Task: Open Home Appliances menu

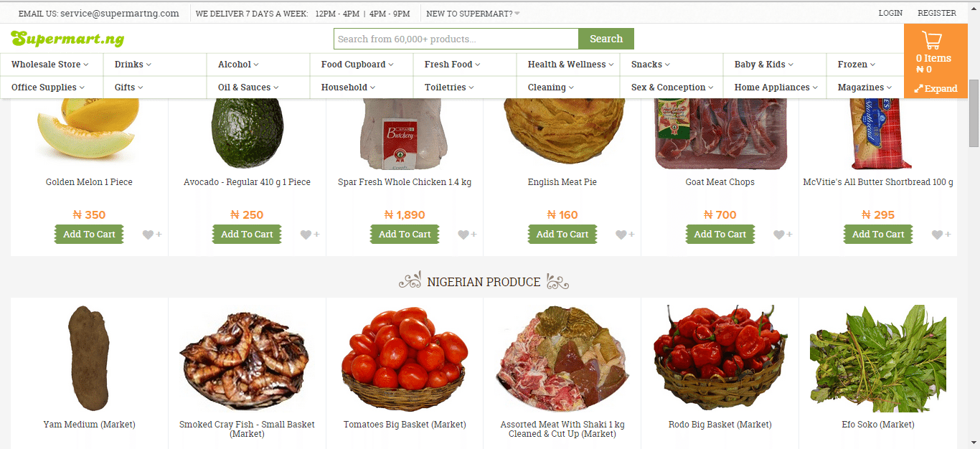Action: (x=775, y=88)
